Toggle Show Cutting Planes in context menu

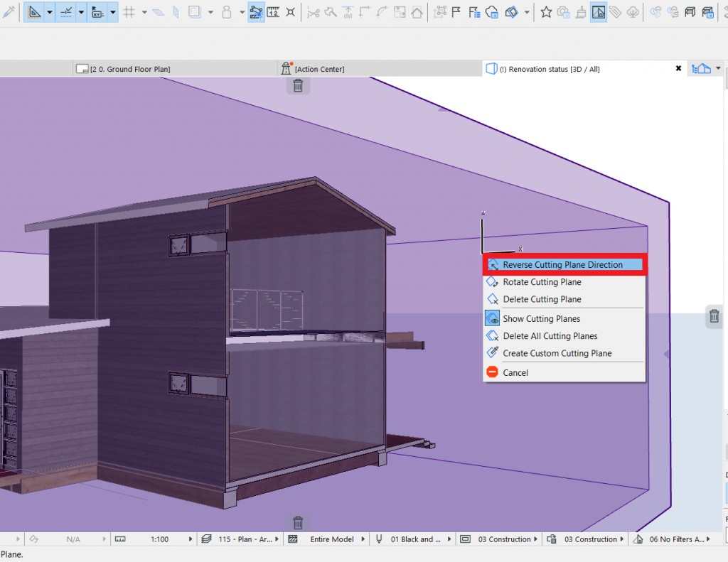coord(564,319)
